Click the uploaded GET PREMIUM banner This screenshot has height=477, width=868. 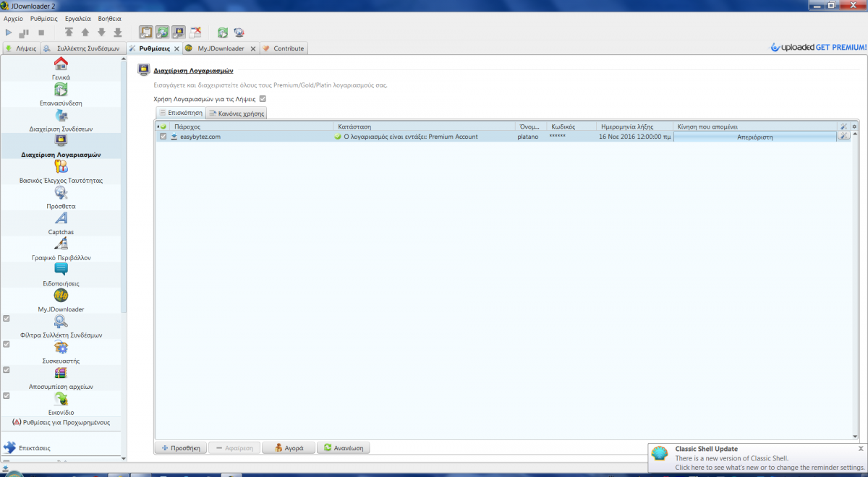(819, 48)
